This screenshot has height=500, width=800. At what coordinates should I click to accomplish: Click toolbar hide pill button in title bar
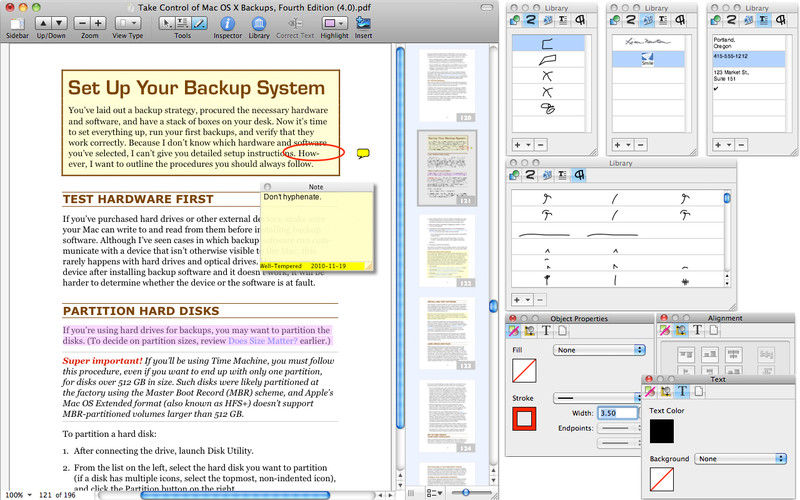tap(487, 8)
